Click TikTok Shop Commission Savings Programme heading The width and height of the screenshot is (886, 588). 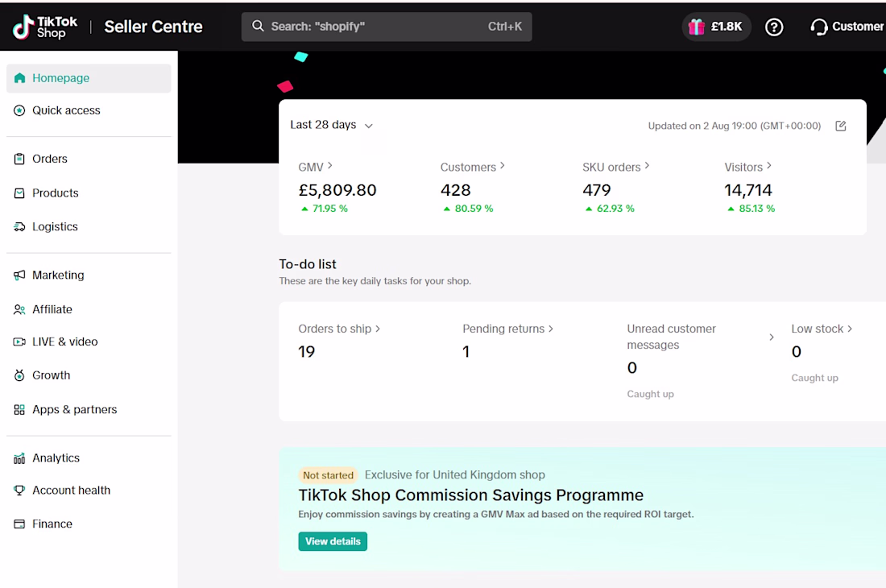[470, 495]
